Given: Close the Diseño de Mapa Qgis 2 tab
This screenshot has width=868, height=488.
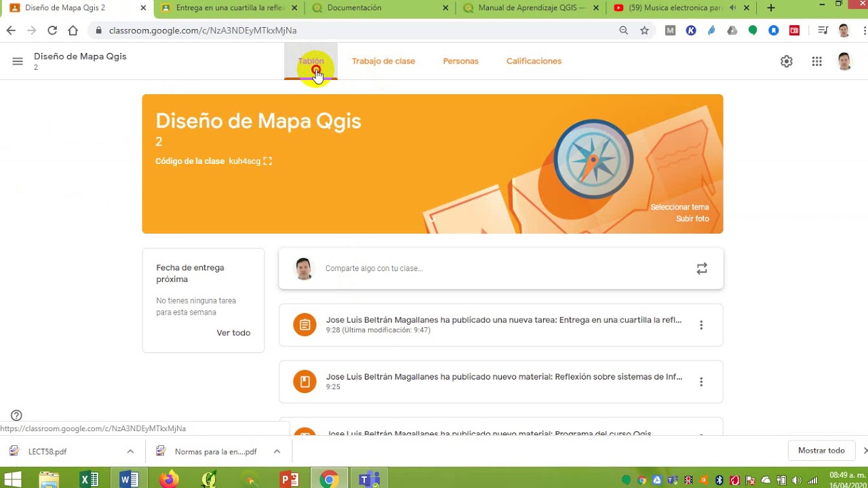Looking at the screenshot, I should click(x=143, y=8).
